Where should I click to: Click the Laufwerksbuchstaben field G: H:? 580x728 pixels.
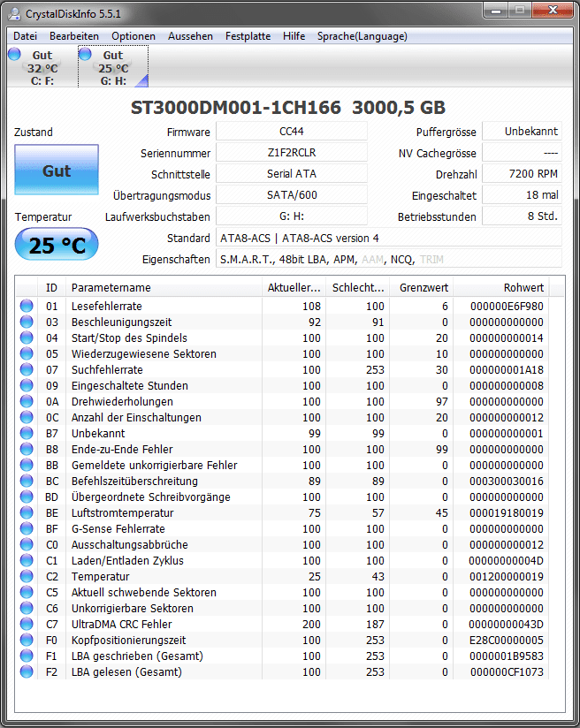(292, 216)
